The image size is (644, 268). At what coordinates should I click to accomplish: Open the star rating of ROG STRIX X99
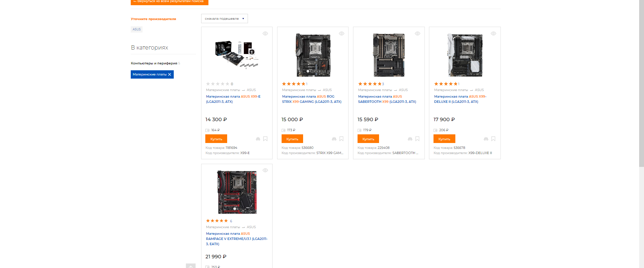click(293, 84)
